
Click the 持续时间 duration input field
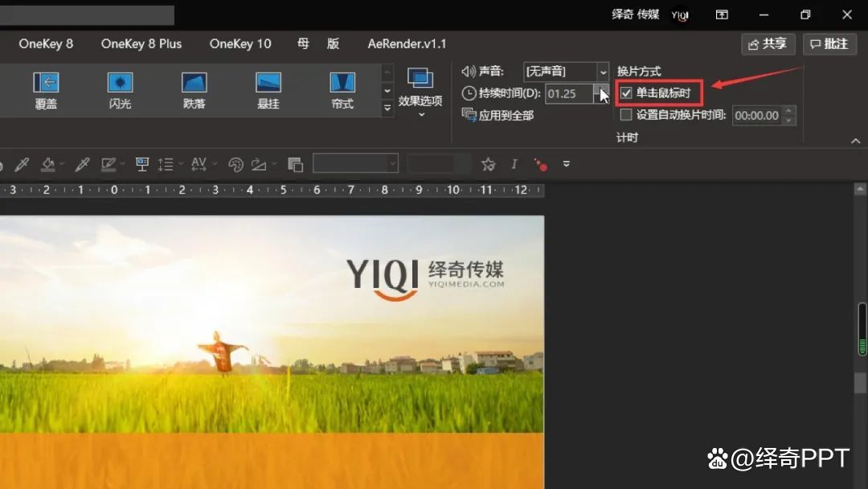pyautogui.click(x=568, y=93)
